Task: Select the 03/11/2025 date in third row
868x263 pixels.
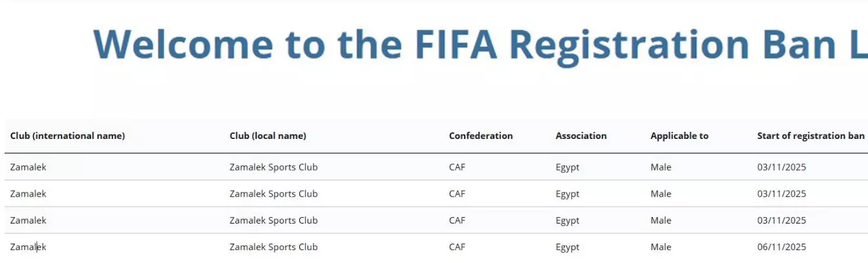Action: [781, 220]
